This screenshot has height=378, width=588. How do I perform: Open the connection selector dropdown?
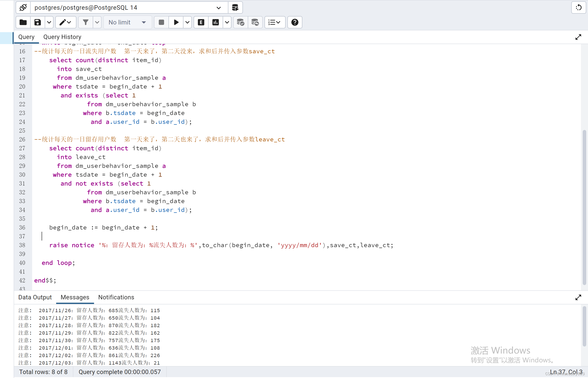(x=218, y=8)
